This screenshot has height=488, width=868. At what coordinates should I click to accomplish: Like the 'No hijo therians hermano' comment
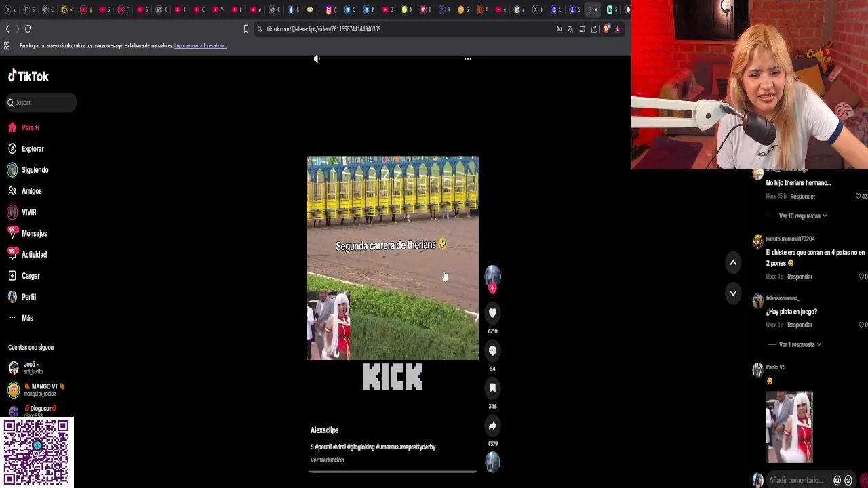click(860, 197)
